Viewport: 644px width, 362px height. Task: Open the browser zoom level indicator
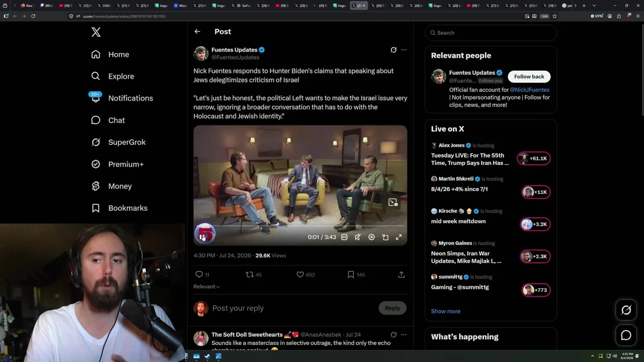(544, 16)
